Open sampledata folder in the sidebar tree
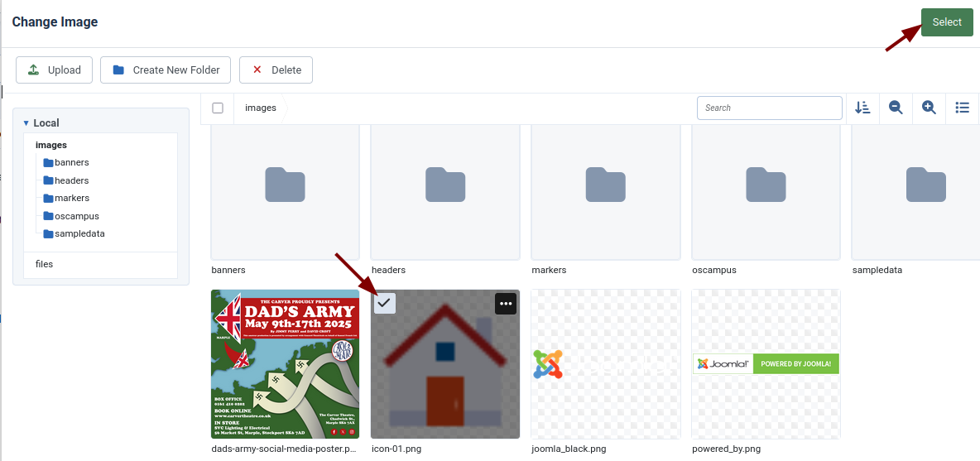 (79, 234)
